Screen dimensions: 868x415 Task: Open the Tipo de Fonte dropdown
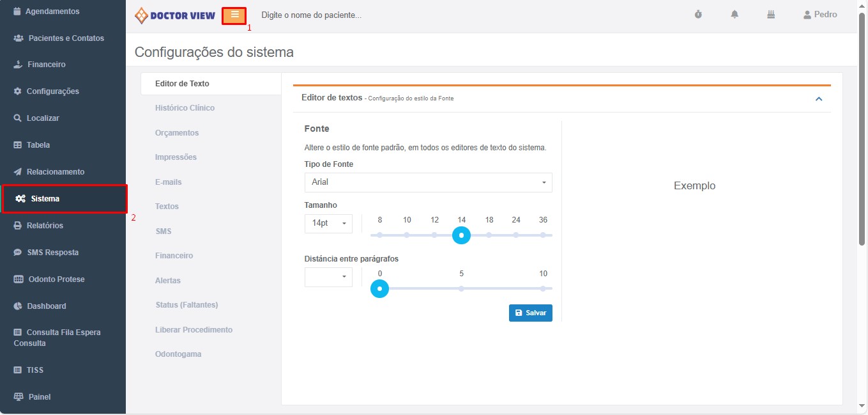point(428,182)
